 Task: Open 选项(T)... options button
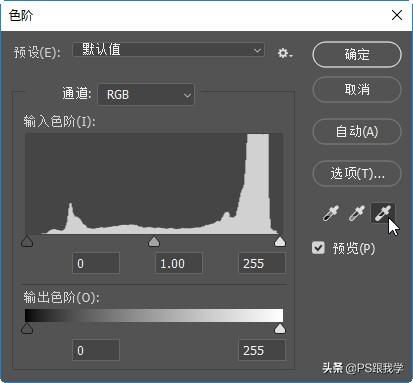(357, 173)
